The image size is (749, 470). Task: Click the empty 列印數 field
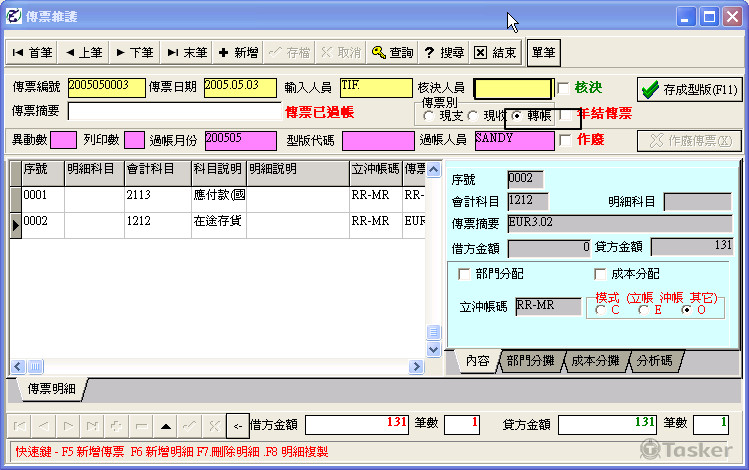[x=134, y=140]
